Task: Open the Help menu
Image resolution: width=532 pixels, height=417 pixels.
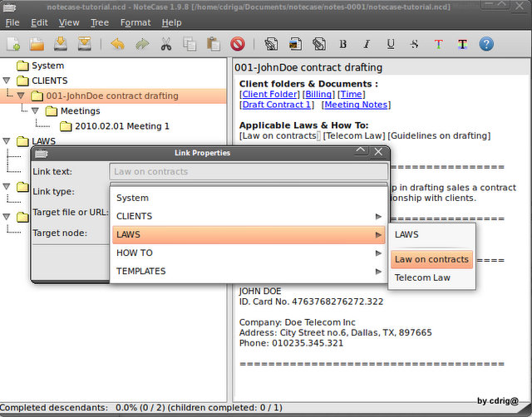Action: tap(171, 22)
